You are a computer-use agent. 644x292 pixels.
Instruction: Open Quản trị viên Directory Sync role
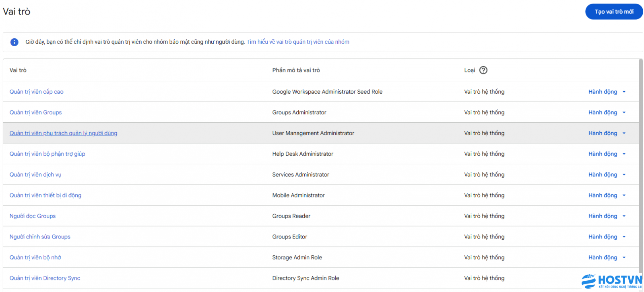coord(45,278)
